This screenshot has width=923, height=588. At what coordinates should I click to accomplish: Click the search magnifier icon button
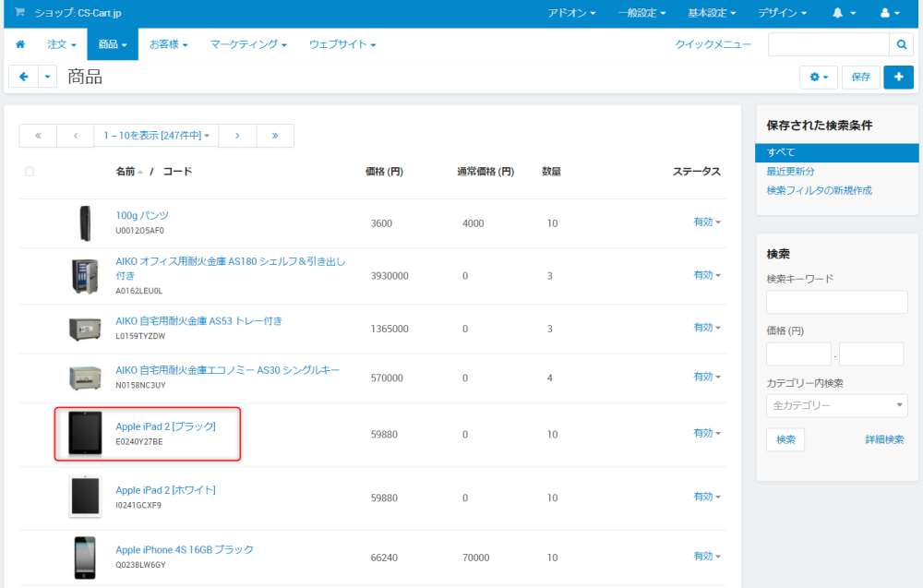(901, 44)
